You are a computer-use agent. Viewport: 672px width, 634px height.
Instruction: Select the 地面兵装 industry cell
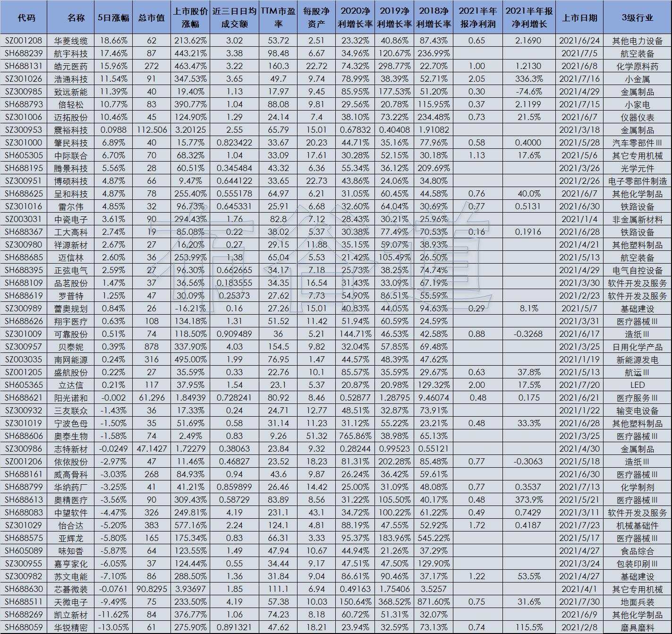(638, 602)
